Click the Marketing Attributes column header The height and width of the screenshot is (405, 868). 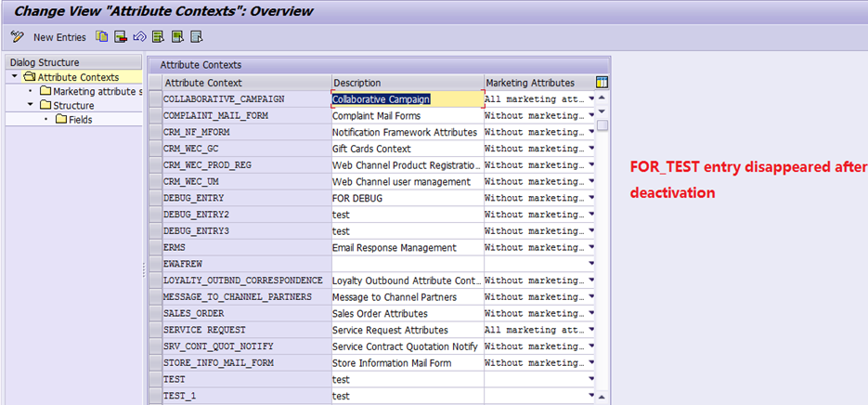539,83
